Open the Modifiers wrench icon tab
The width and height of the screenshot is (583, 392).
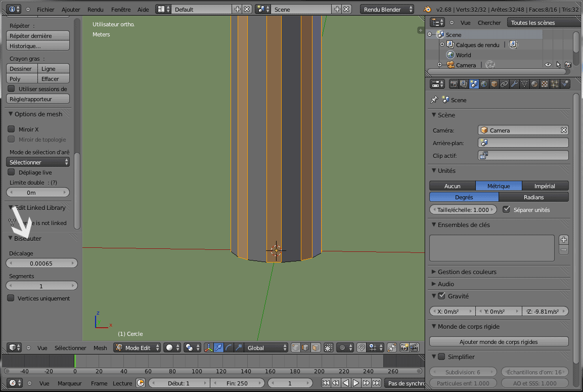[514, 84]
